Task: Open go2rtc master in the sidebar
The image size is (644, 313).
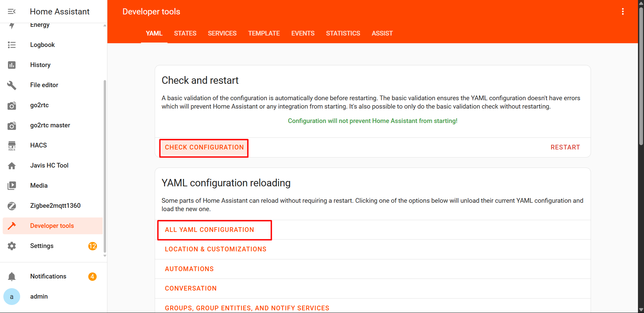Action: point(53,125)
